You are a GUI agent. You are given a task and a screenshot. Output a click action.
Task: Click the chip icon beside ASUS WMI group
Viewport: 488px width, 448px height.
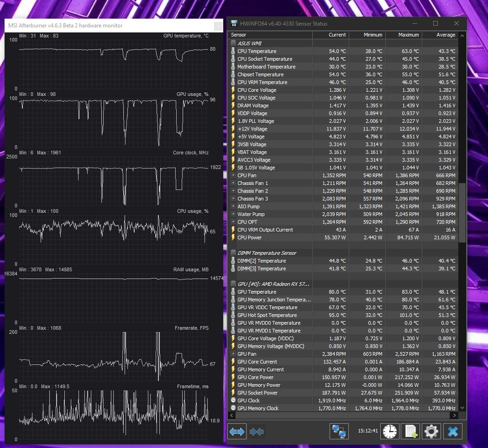point(233,43)
